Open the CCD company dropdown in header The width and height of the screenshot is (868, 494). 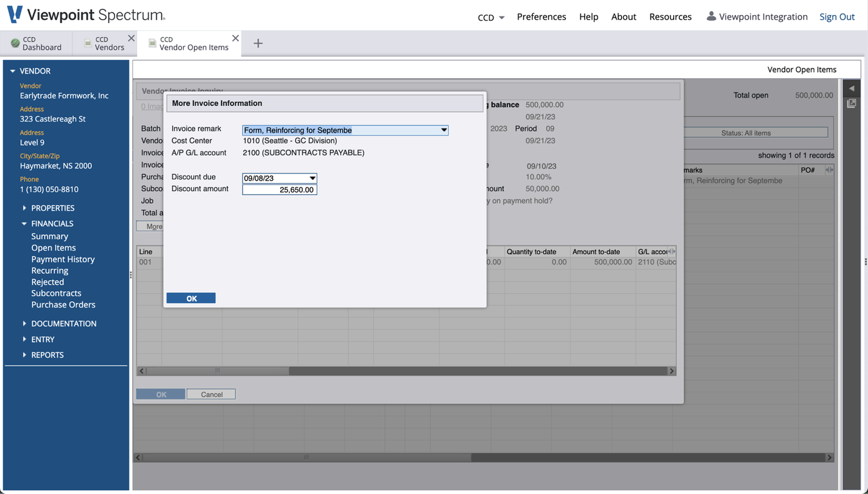[x=491, y=17]
